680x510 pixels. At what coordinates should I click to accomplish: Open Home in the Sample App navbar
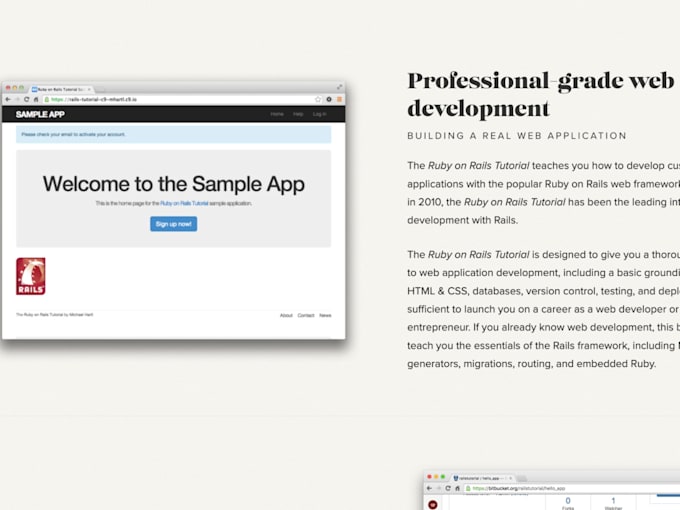tap(277, 114)
